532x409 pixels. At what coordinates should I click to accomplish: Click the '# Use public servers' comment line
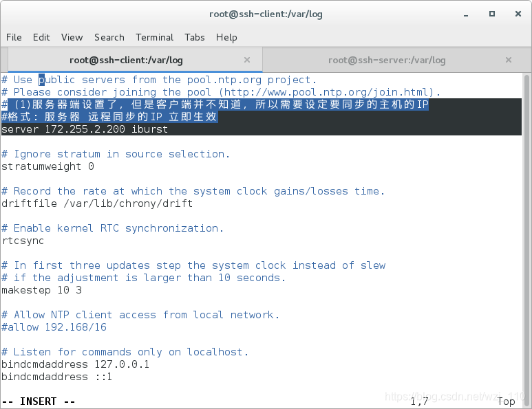pyautogui.click(x=159, y=80)
